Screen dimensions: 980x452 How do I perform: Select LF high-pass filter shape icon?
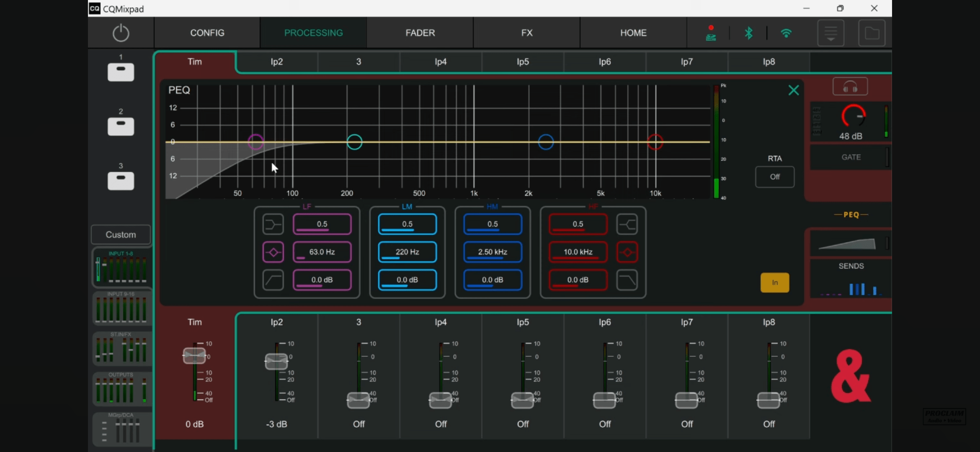[x=273, y=280]
